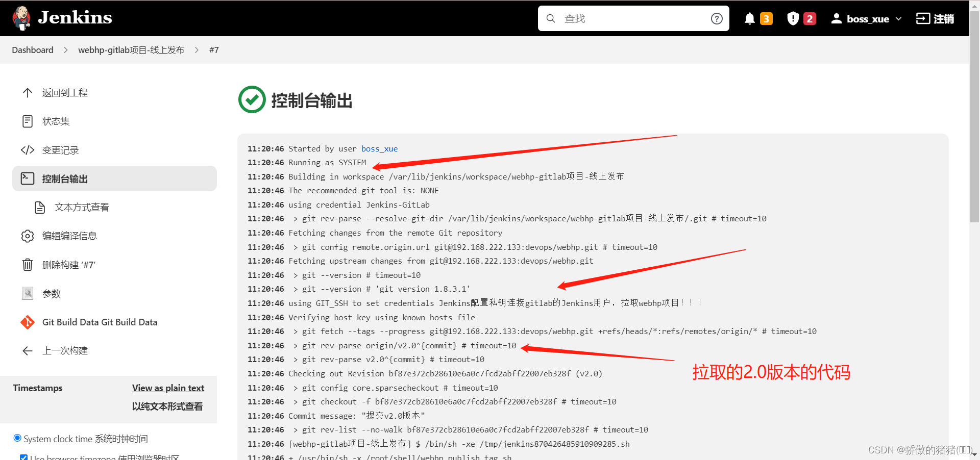Go to Dashboard breadcrumb
The width and height of the screenshot is (980, 460).
(33, 50)
